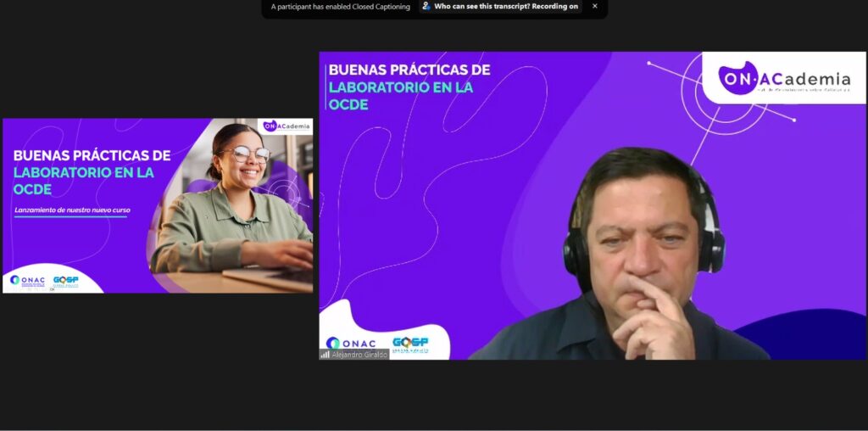Click 'Who can see this transcript?' link
The width and height of the screenshot is (868, 431).
[482, 7]
